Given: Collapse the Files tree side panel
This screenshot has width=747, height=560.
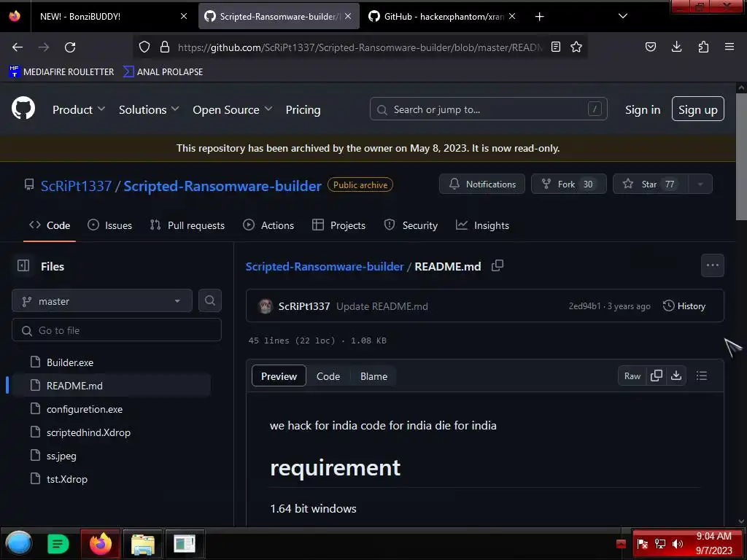Looking at the screenshot, I should click(23, 265).
